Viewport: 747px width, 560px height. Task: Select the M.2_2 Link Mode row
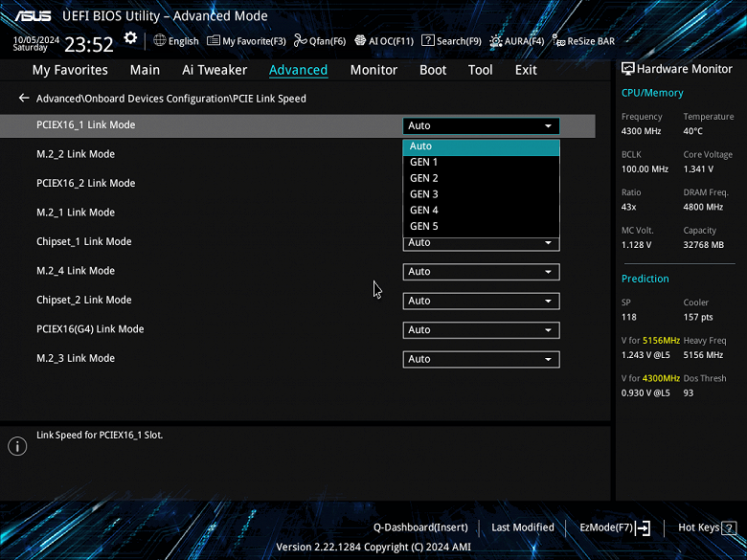click(x=76, y=154)
